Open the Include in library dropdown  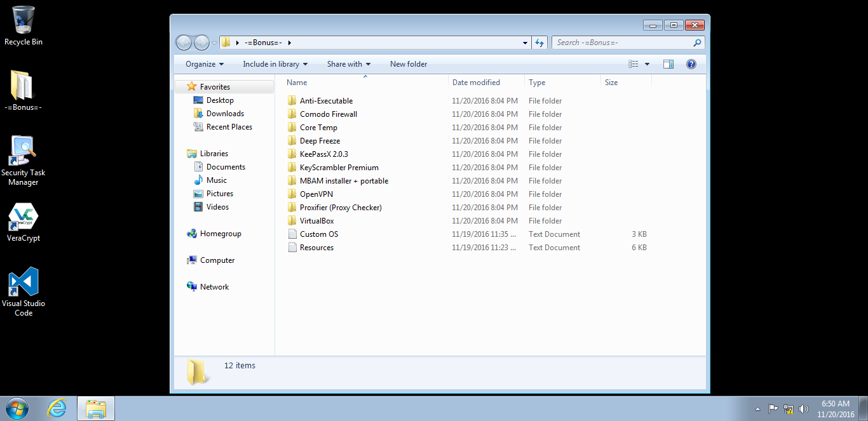point(275,64)
